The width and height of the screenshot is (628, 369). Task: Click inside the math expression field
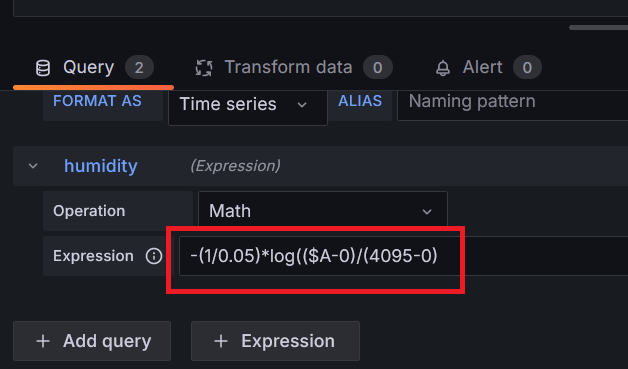[x=404, y=256]
